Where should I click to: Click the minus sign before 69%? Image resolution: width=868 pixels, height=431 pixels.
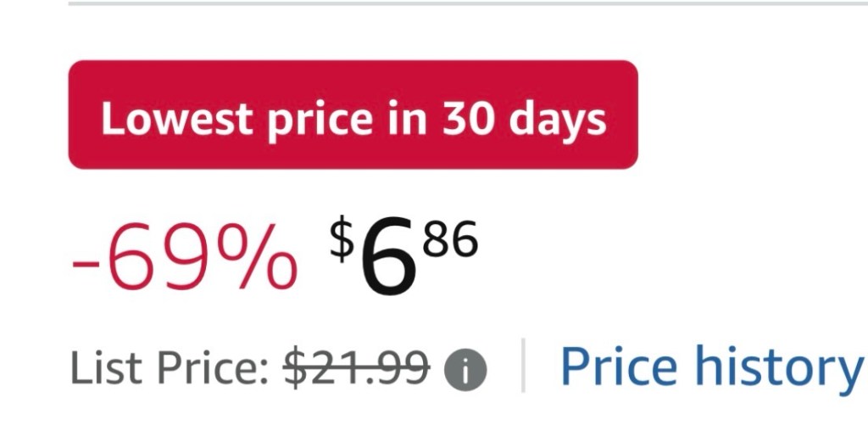pyautogui.click(x=85, y=262)
